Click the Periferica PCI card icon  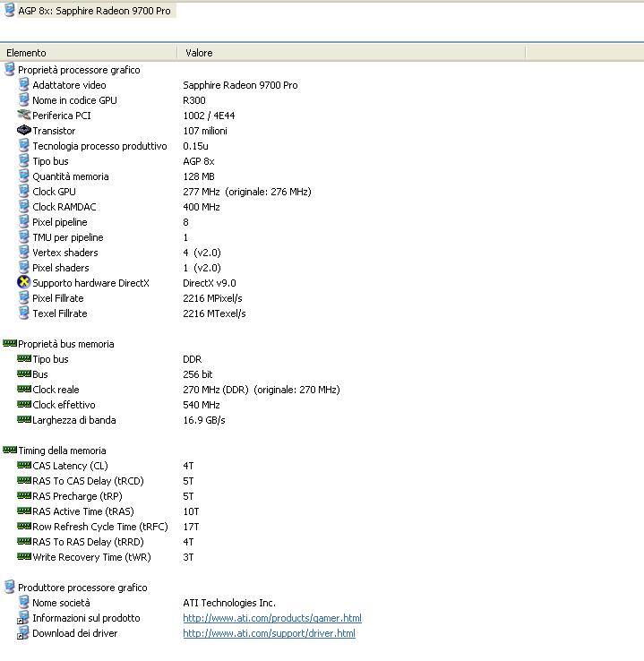(24, 115)
